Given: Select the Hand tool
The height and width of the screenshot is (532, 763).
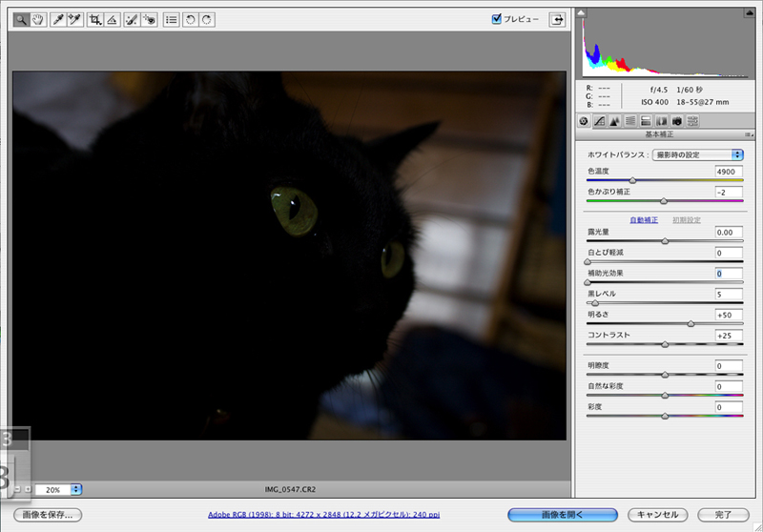Looking at the screenshot, I should (x=38, y=20).
